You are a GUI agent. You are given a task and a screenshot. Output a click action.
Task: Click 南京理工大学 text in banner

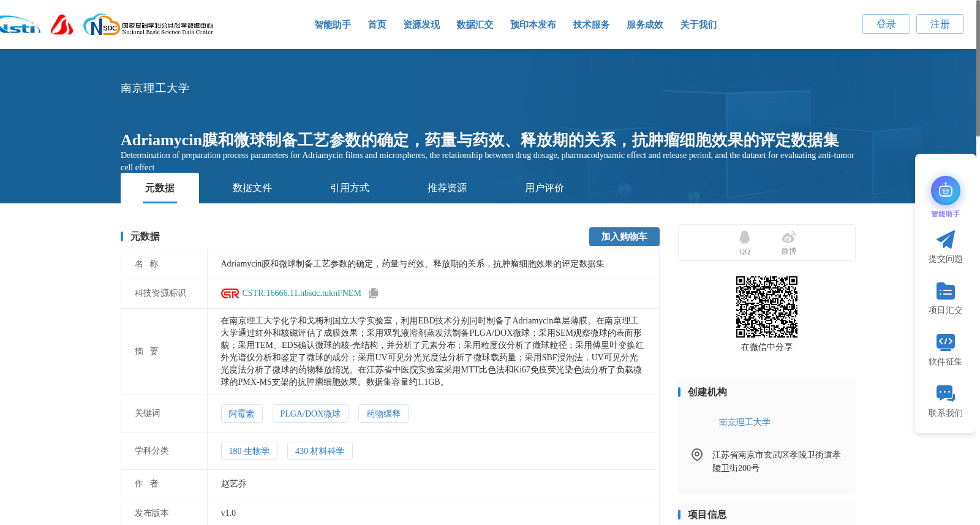pyautogui.click(x=155, y=88)
